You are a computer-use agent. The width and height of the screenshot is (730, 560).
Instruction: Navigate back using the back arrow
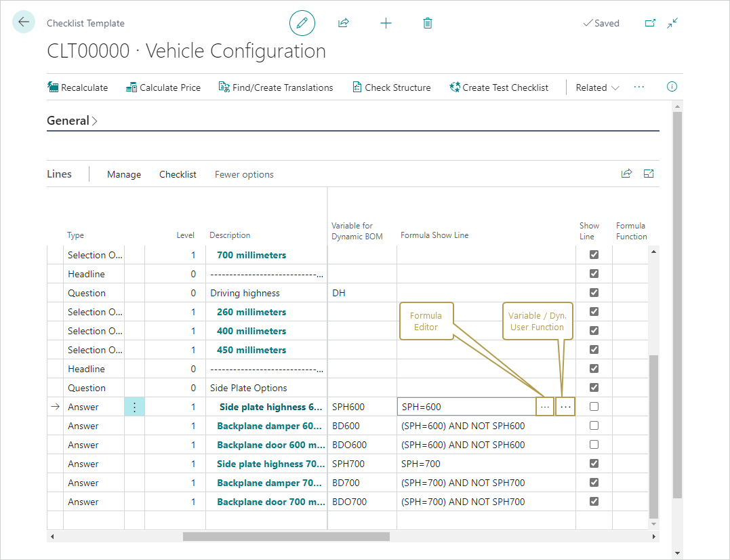point(23,22)
